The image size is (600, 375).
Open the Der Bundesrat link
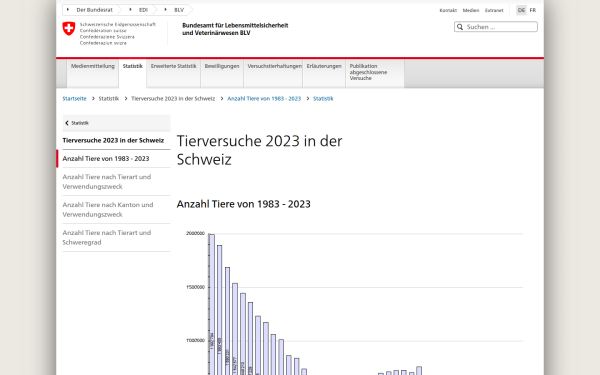point(94,10)
